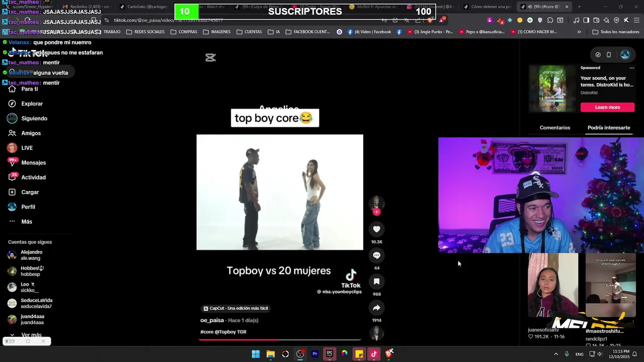Open COMO HACER M... YouTube bookmark
644x362 pixels.
(x=533, y=32)
